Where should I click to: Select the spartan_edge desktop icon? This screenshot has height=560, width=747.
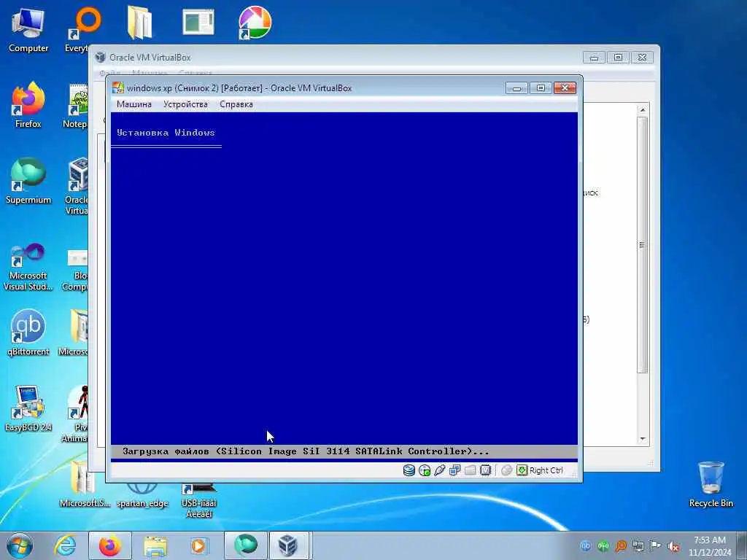point(142,495)
